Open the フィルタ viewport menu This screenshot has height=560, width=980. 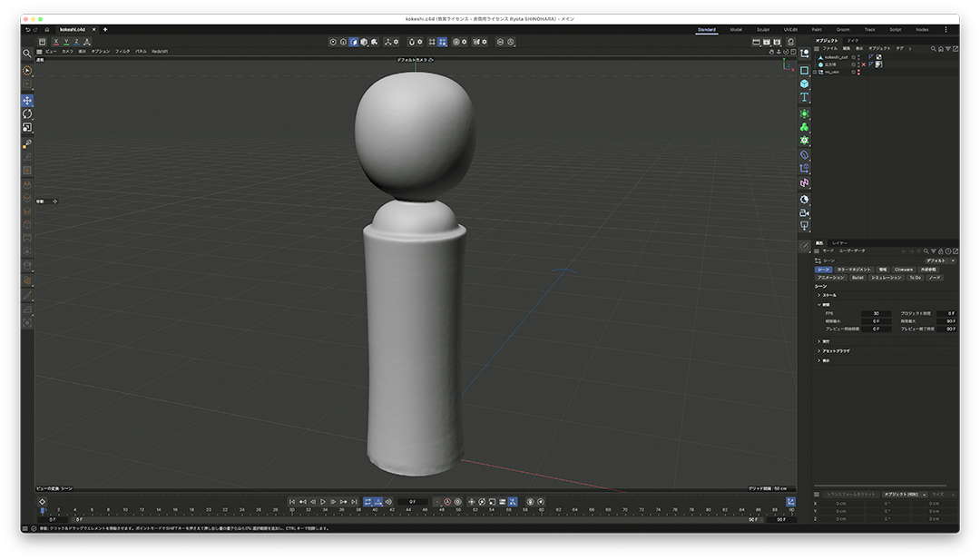(x=122, y=52)
